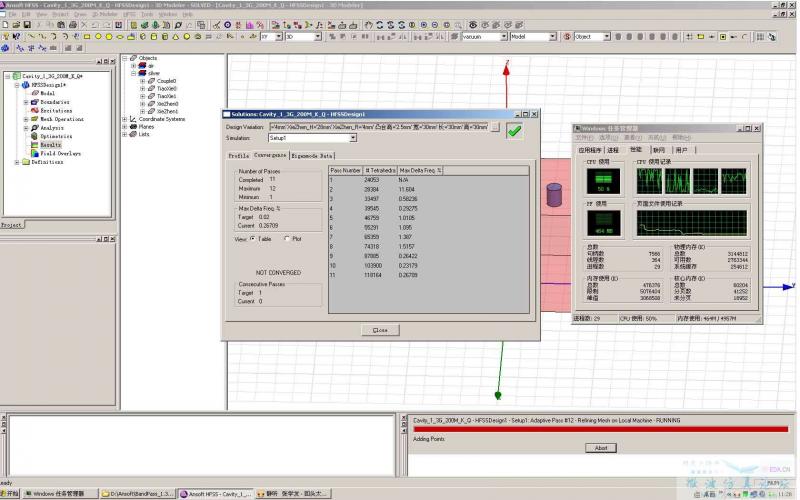Click the red simulation progress bar
Viewport: 800px width, 500px height.
[600, 430]
